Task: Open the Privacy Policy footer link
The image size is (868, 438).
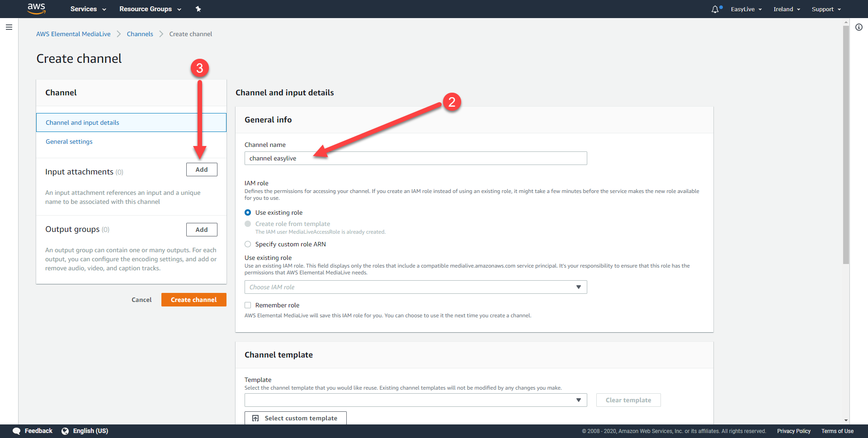Action: [x=794, y=431]
